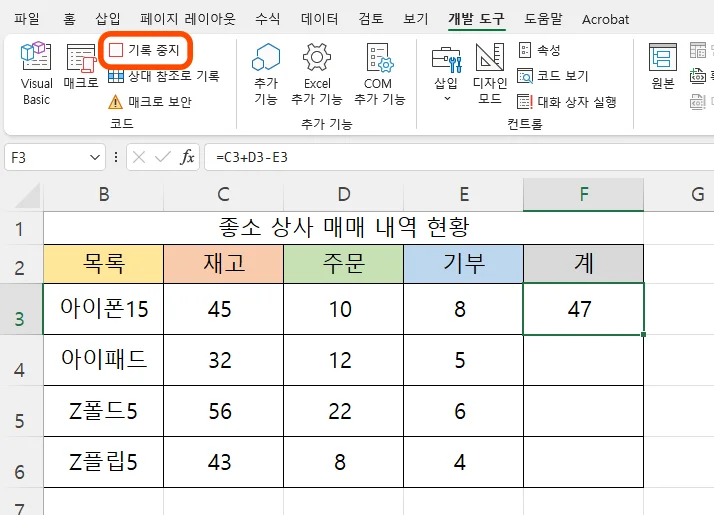This screenshot has height=515, width=714.
Task: Select column B header
Action: pos(104,194)
